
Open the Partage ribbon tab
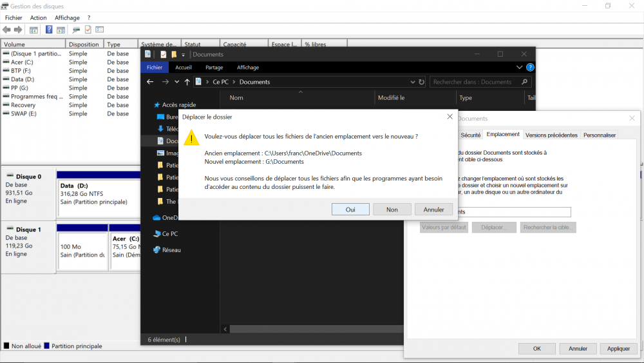pos(214,67)
